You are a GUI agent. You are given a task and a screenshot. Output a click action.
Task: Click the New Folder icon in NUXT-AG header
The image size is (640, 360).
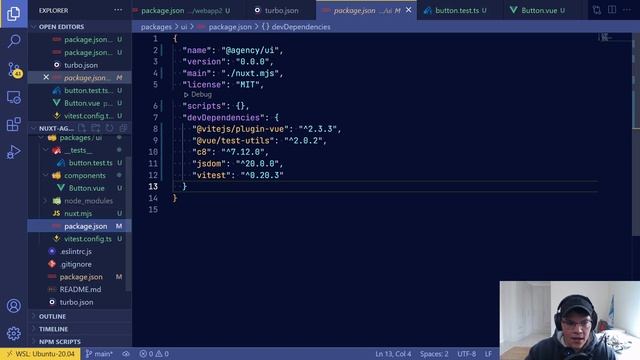click(96, 128)
